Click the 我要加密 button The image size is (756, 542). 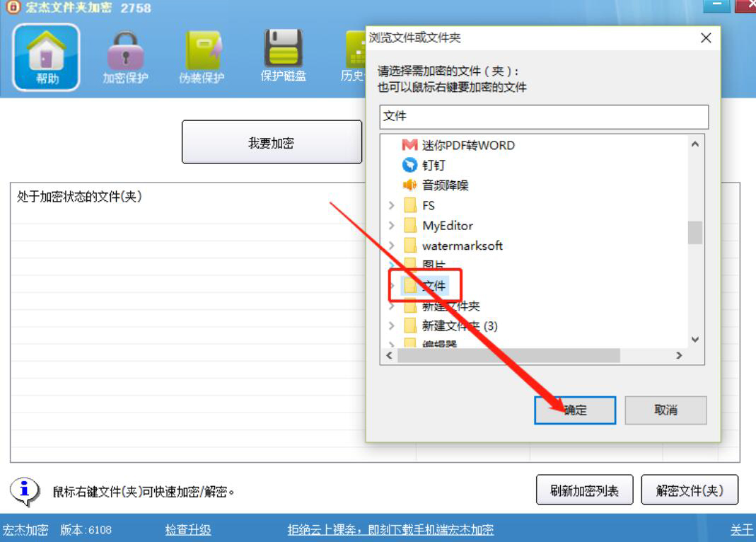272,142
